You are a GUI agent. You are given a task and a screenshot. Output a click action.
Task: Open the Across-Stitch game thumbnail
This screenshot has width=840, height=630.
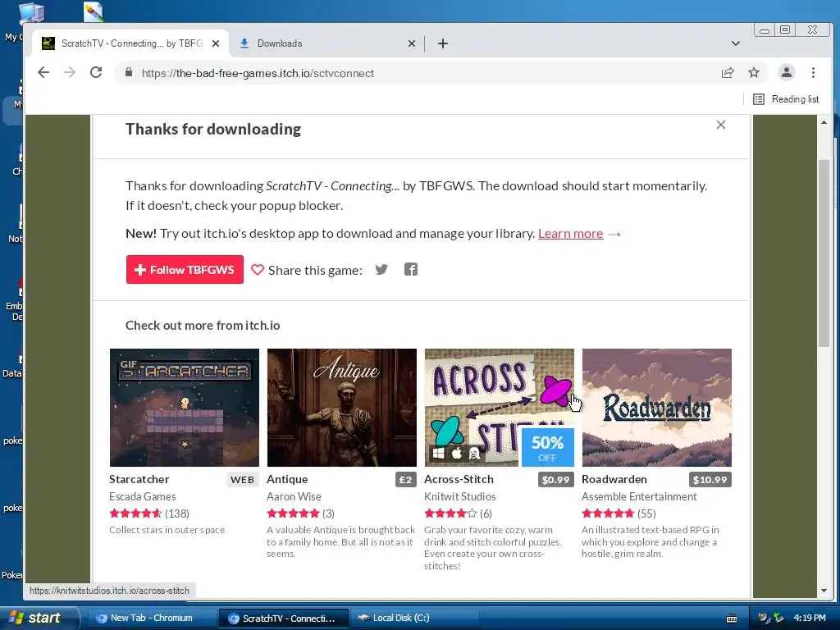500,408
